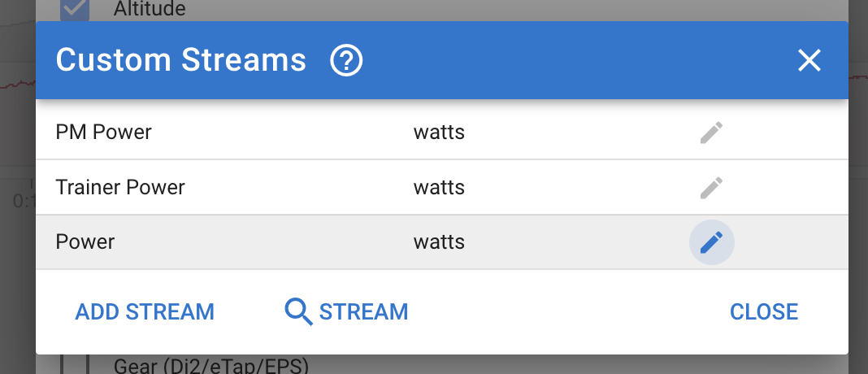Close the dialog with the X icon
868x374 pixels.
point(809,61)
